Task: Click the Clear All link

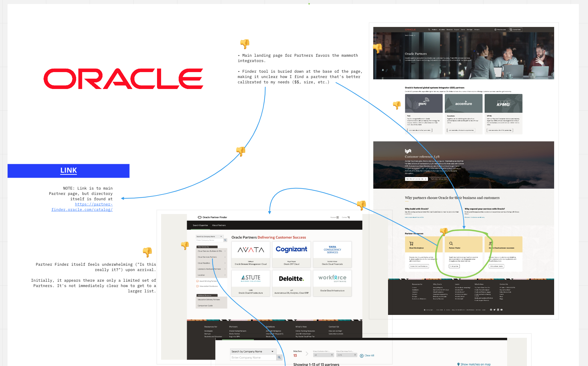Action: [367, 356]
